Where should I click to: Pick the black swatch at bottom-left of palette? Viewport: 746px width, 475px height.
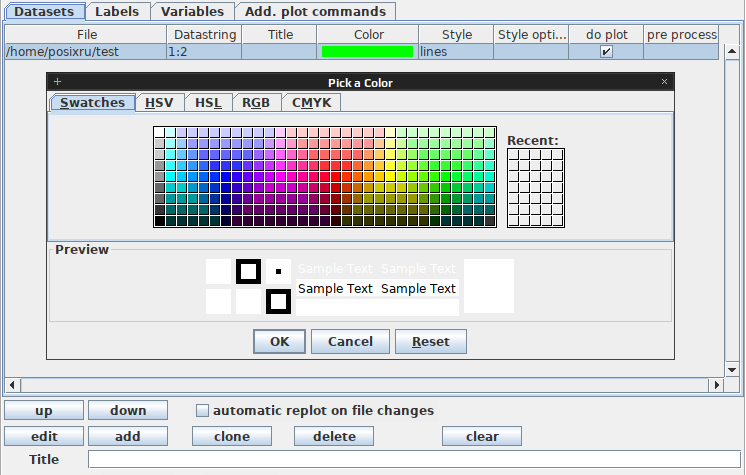tap(160, 221)
